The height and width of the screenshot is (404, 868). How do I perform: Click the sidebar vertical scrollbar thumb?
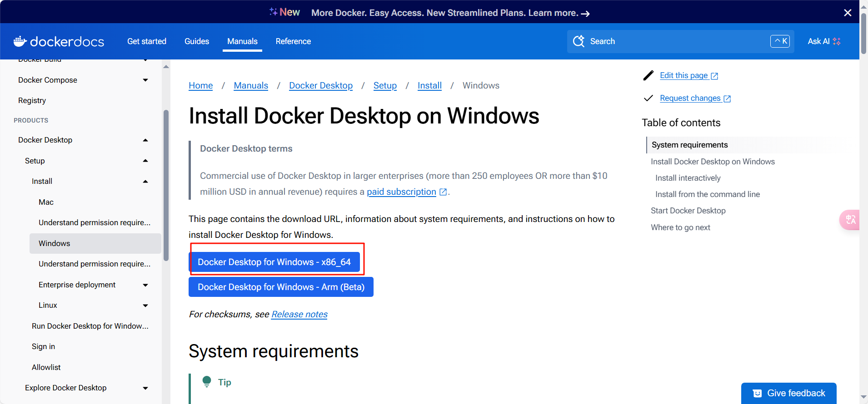[x=166, y=185]
